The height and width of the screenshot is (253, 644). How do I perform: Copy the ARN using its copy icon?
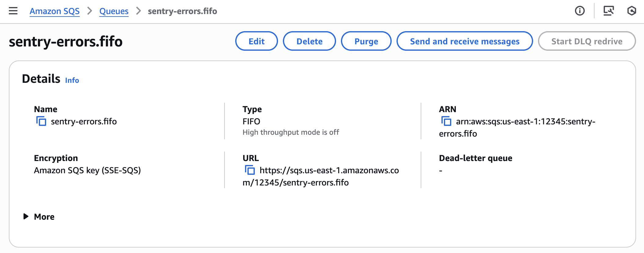click(x=447, y=121)
